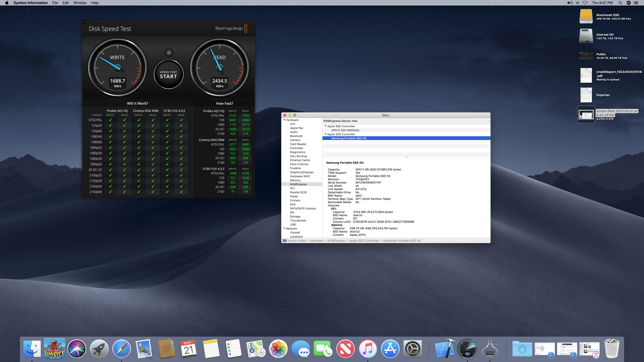Open Maps from the Dock
Screen dimensions: 644x362
coord(256,349)
